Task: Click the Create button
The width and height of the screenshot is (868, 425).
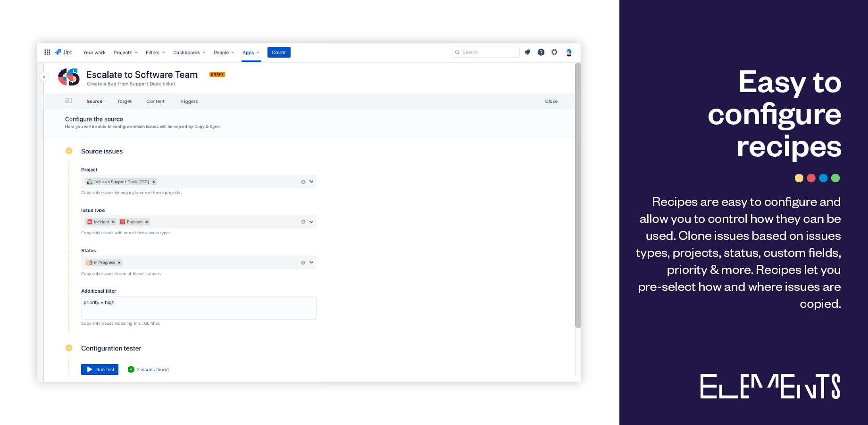Action: coord(279,52)
